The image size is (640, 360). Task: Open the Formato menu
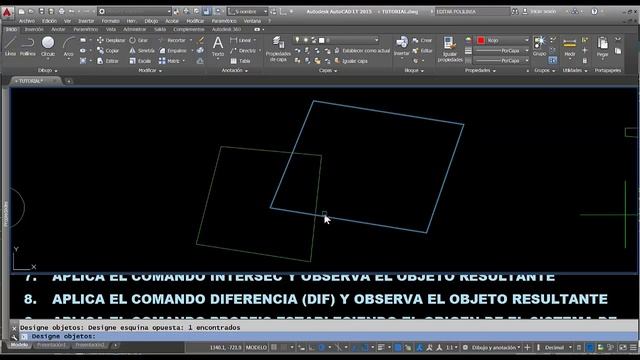110,21
